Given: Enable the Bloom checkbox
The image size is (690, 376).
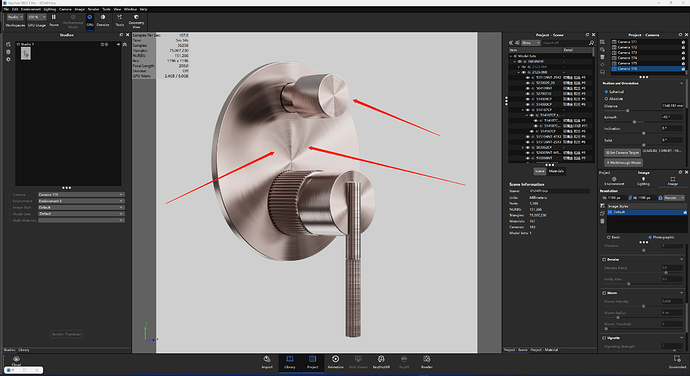Looking at the screenshot, I should coord(604,293).
